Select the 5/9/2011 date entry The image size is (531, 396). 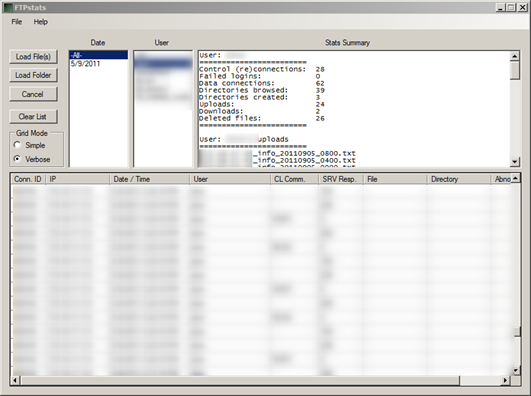[99, 64]
